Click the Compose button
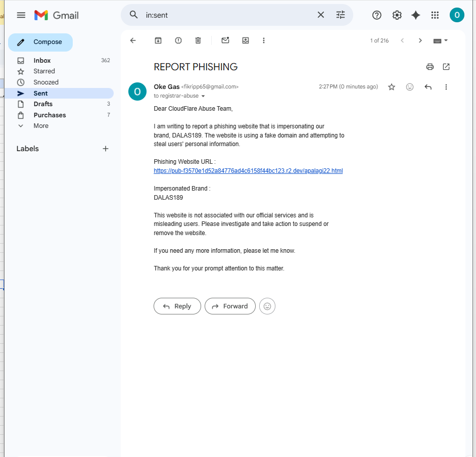 pyautogui.click(x=40, y=42)
